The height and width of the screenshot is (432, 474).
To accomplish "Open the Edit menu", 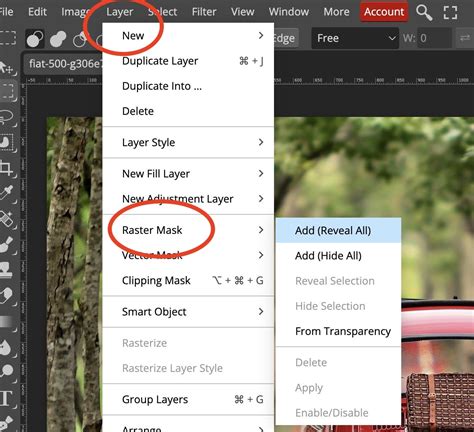I will [37, 12].
